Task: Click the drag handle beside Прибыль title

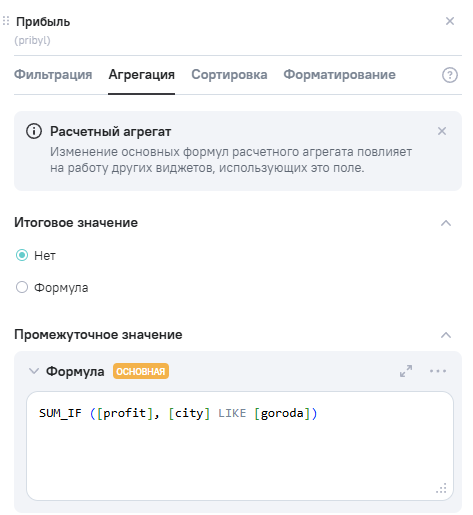Action: tap(6, 21)
